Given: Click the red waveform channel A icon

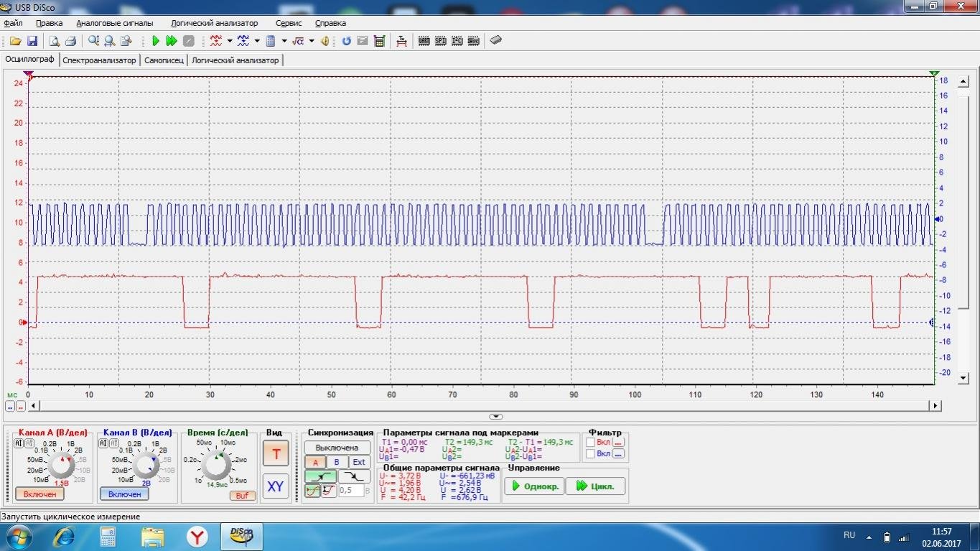Looking at the screenshot, I should 215,41.
